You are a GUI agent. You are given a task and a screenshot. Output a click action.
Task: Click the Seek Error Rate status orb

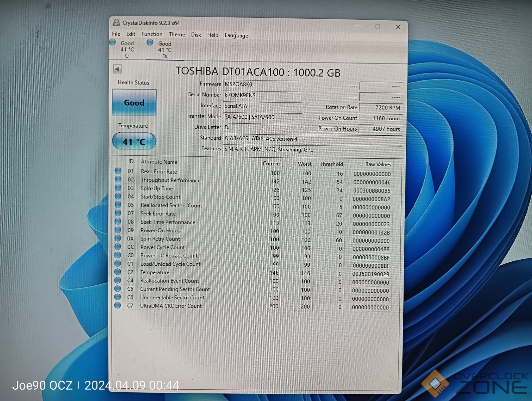pos(118,213)
